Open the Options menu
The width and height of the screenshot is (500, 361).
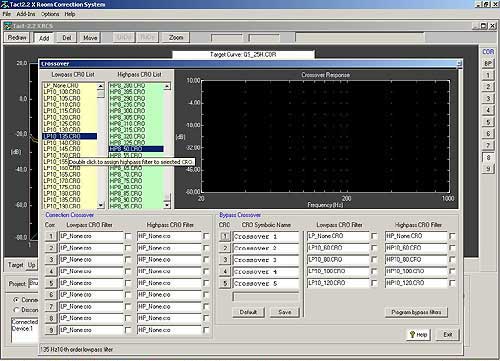[50, 14]
